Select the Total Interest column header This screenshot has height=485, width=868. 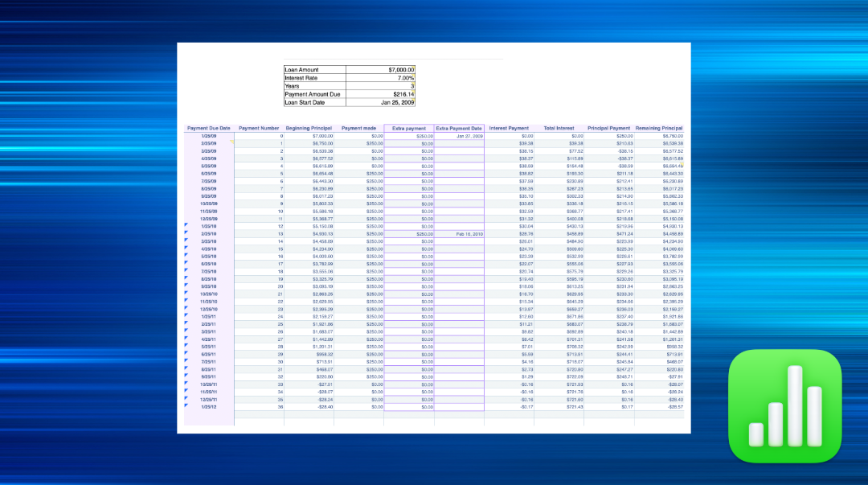point(559,128)
